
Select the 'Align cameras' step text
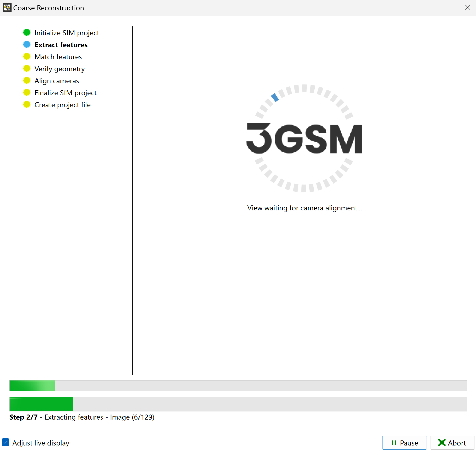[x=57, y=81]
